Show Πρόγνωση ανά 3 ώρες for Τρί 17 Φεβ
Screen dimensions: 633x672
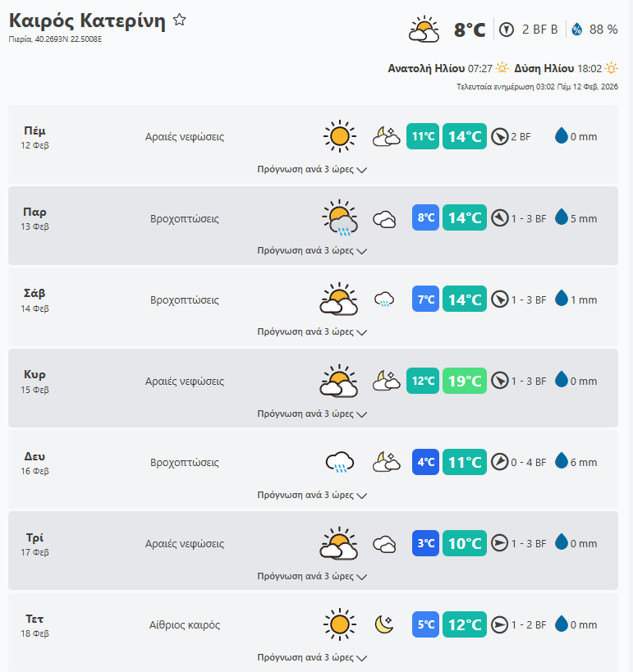click(x=312, y=576)
